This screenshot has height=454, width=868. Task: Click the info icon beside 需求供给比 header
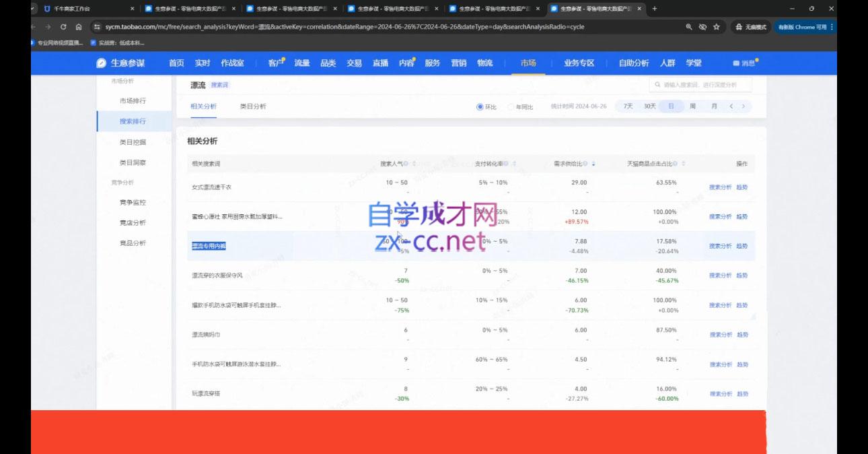click(x=585, y=164)
